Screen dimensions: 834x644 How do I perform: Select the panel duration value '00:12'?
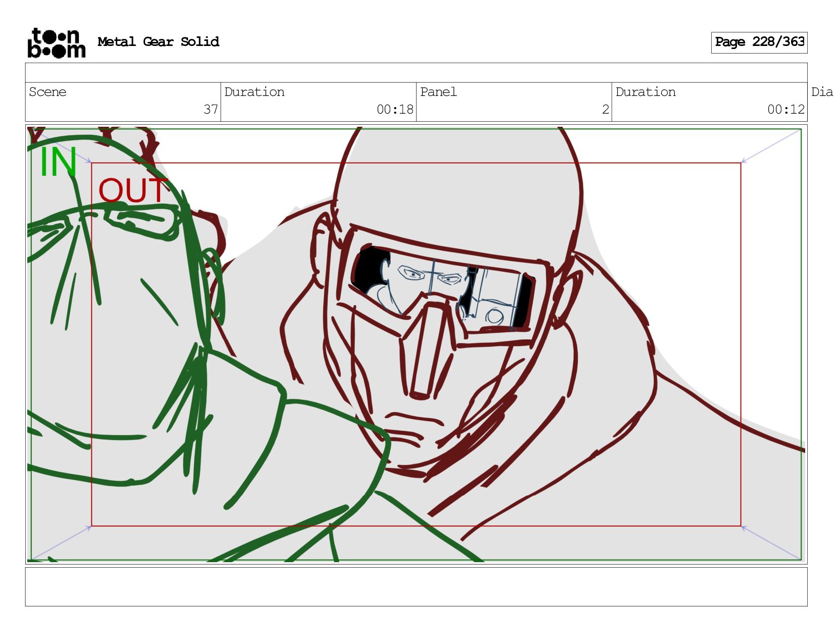click(x=785, y=109)
